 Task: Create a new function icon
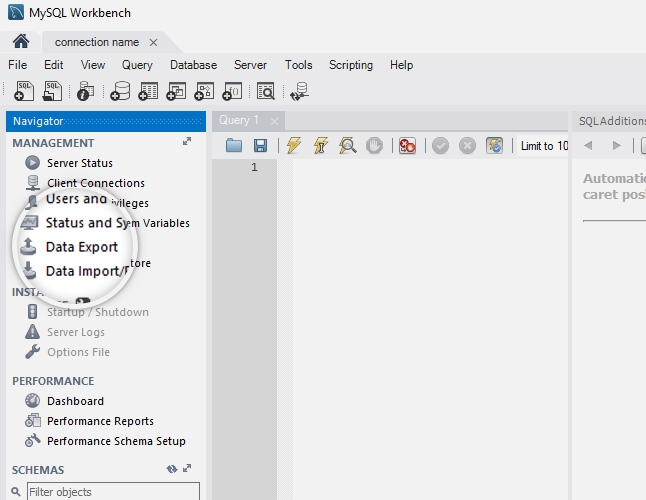point(232,91)
